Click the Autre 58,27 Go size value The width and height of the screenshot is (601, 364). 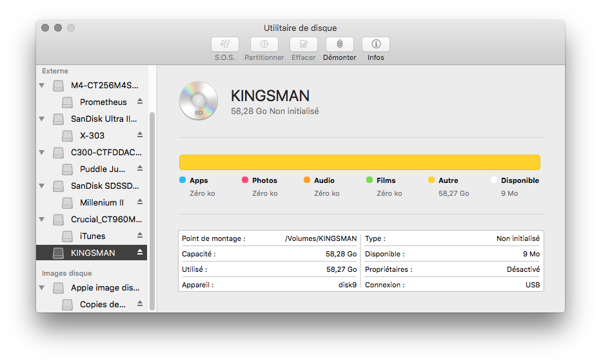(454, 193)
